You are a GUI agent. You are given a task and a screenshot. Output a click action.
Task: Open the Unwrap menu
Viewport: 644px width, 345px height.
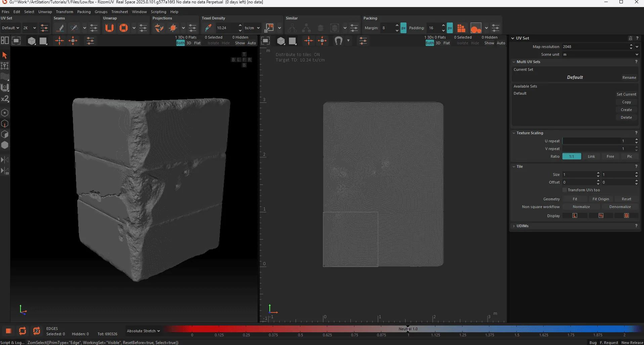coord(45,12)
